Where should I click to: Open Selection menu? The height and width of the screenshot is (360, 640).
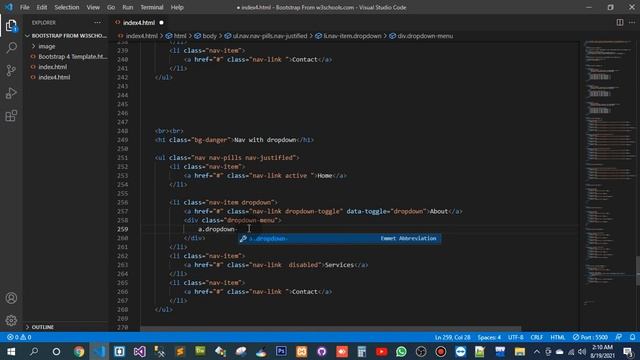tap(67, 7)
